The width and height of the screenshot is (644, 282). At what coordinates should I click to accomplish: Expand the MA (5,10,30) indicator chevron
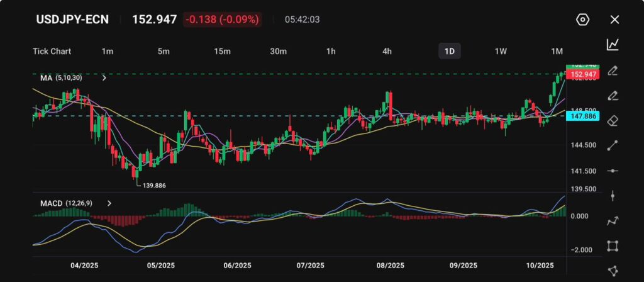click(x=104, y=78)
